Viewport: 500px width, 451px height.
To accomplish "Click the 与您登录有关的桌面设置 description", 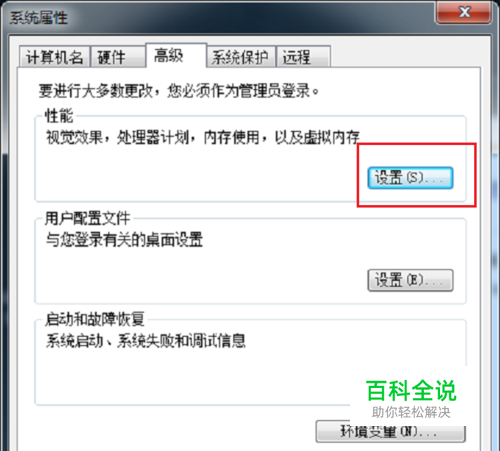I will pos(124,239).
